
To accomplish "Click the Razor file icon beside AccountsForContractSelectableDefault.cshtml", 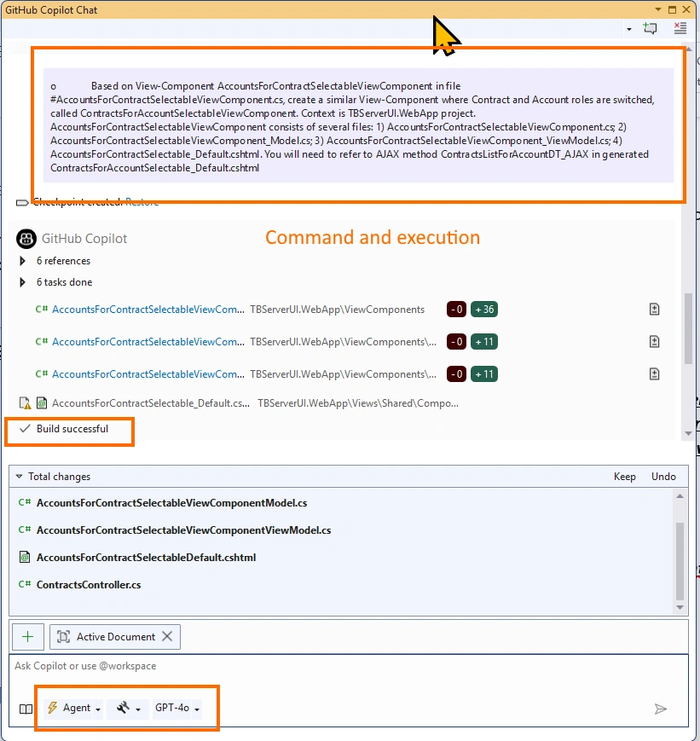I will click(x=25, y=557).
